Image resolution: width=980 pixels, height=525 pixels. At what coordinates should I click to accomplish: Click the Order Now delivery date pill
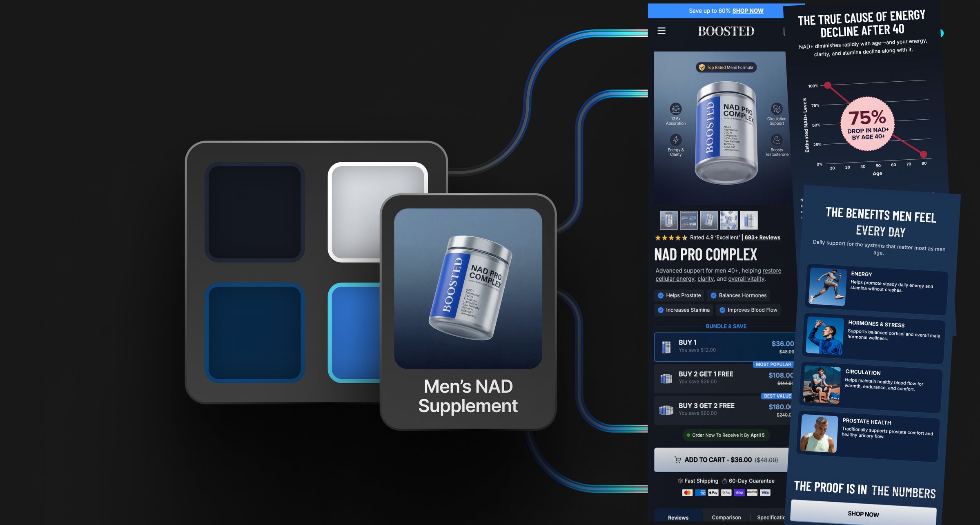click(726, 435)
